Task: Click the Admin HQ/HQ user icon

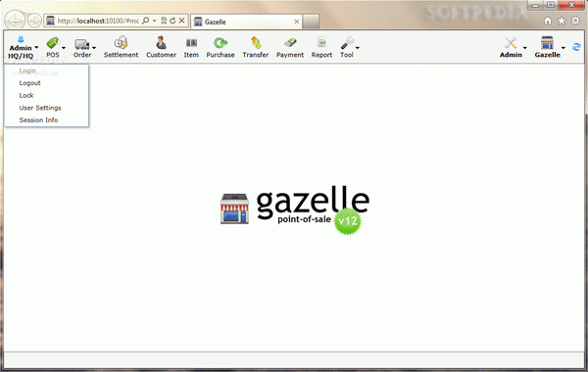Action: pos(21,39)
